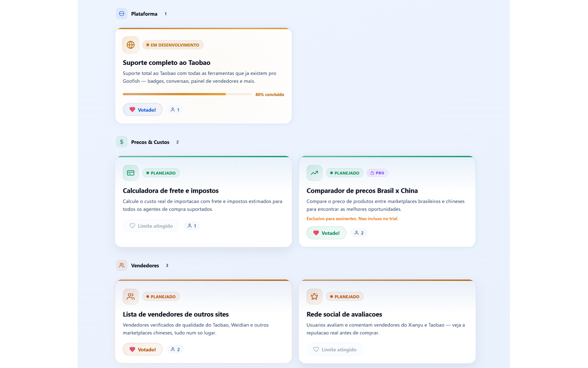
Task: Click the voter count on Comparador de precos card
Action: (x=359, y=233)
